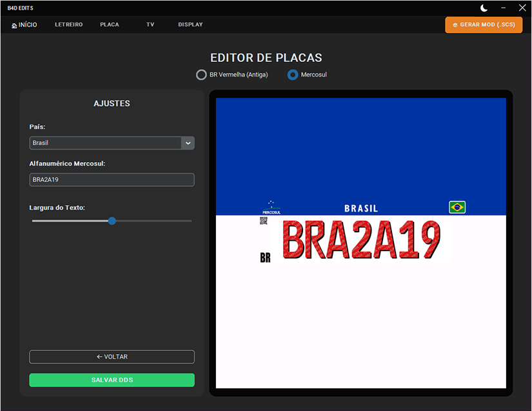Click the AJUSTES panel heading
The image size is (532, 411).
click(112, 103)
